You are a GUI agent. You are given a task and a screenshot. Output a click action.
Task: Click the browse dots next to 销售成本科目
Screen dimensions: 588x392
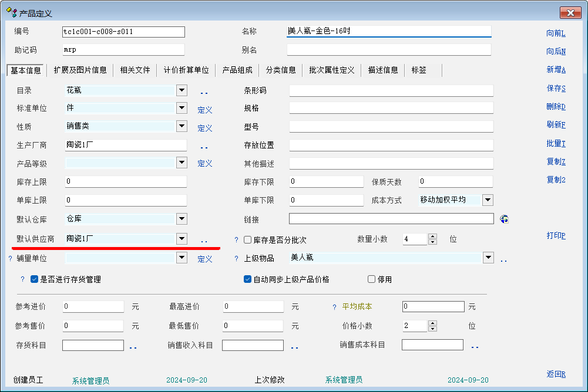475,347
